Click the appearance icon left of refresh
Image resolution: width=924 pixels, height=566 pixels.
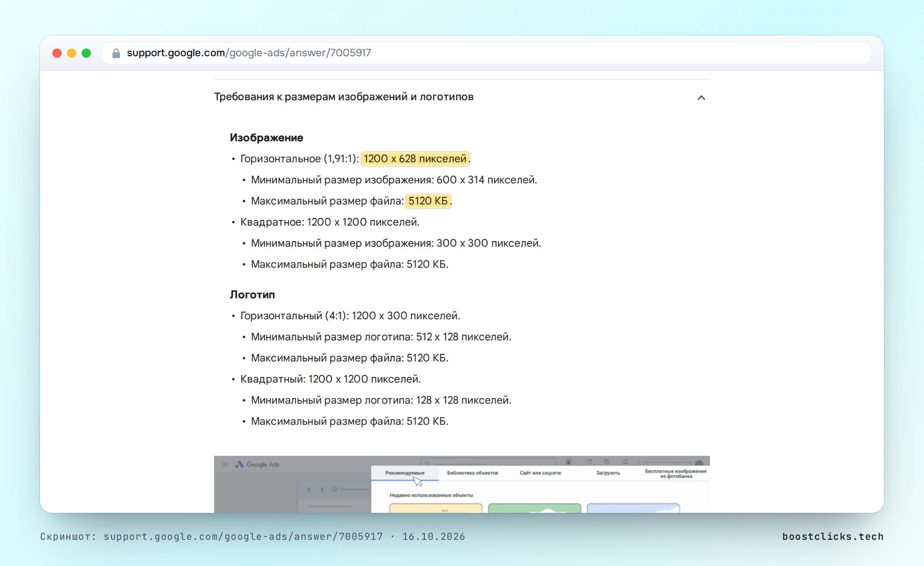tap(569, 461)
